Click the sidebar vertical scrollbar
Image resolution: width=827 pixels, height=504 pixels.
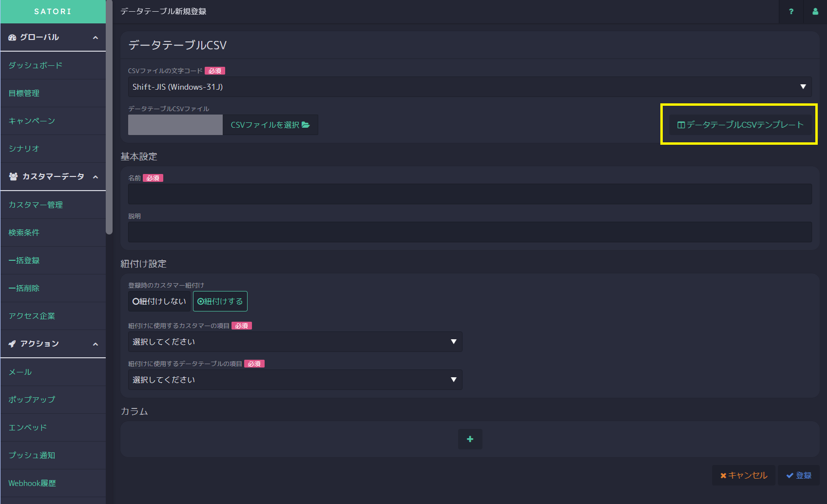(109, 117)
